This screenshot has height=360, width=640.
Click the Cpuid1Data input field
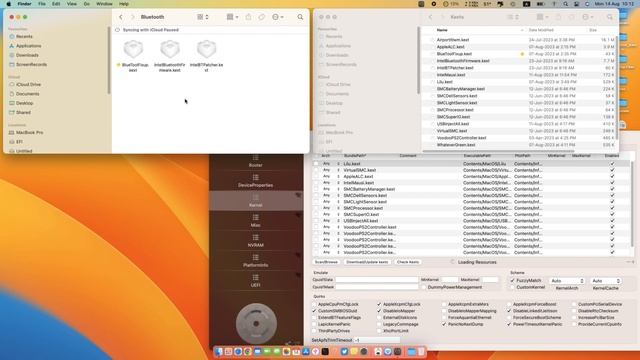[376, 280]
